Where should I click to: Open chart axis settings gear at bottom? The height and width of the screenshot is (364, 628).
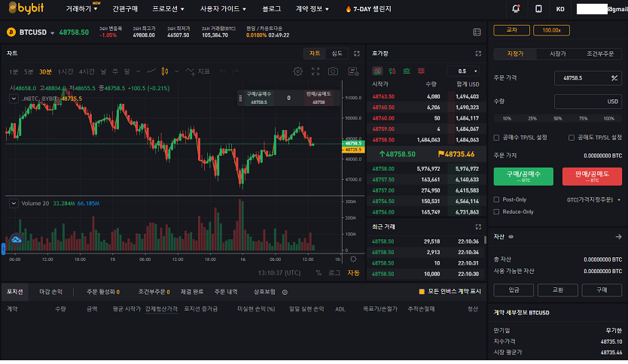pyautogui.click(x=353, y=259)
